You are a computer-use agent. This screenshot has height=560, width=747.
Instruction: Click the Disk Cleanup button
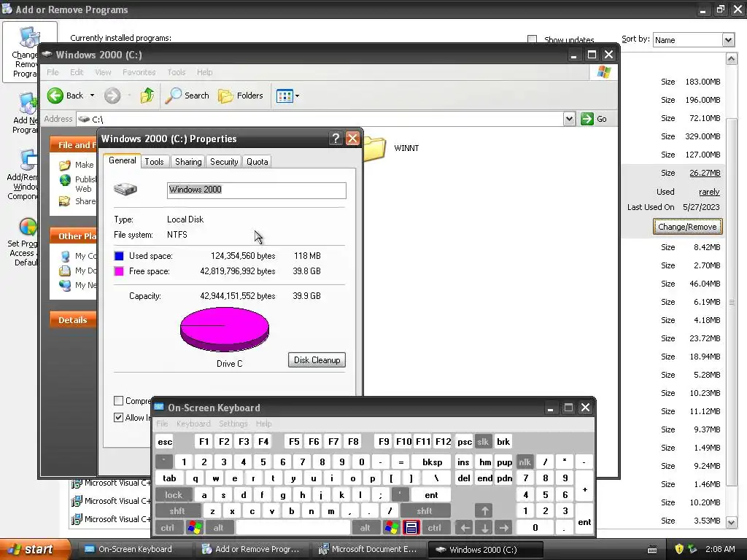pos(317,360)
